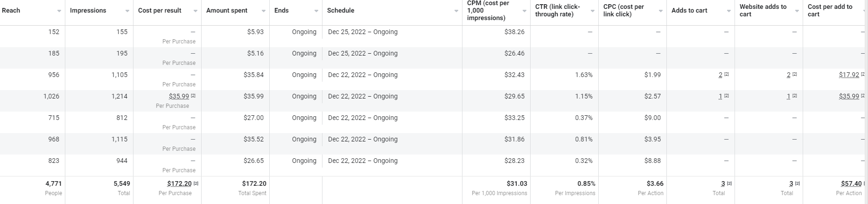Open the Schedule column dropdown arrow

click(x=456, y=11)
